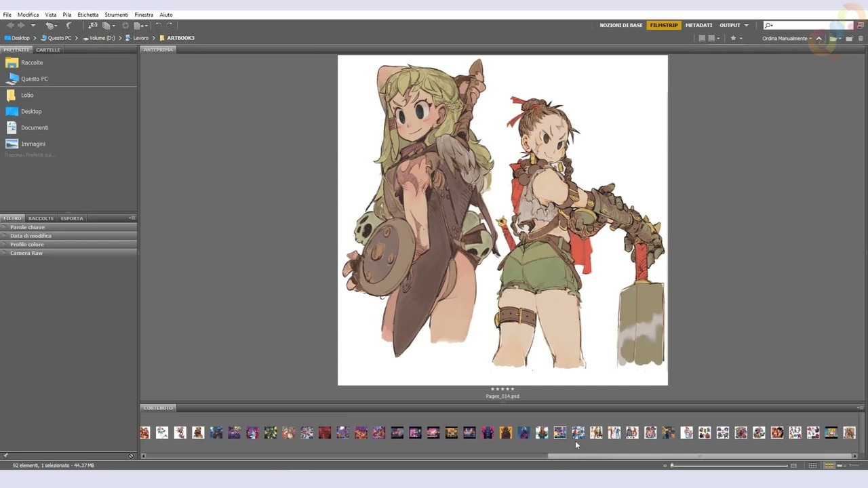Click ARTBOOK3 in the path bar
This screenshot has width=868, height=488.
coord(177,38)
